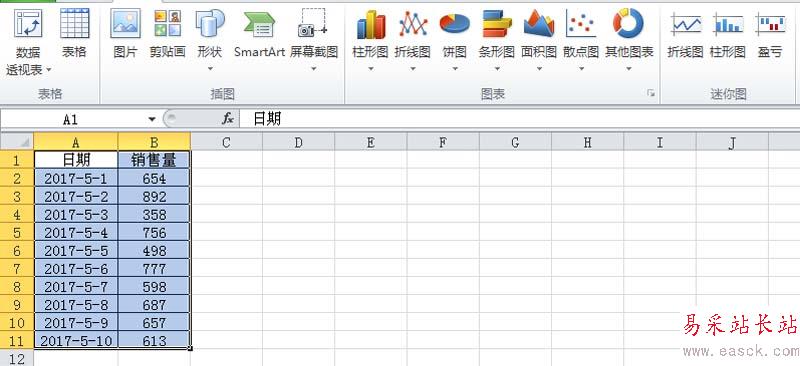Select the cell 2017-5-6
The image size is (800, 366).
click(x=76, y=269)
